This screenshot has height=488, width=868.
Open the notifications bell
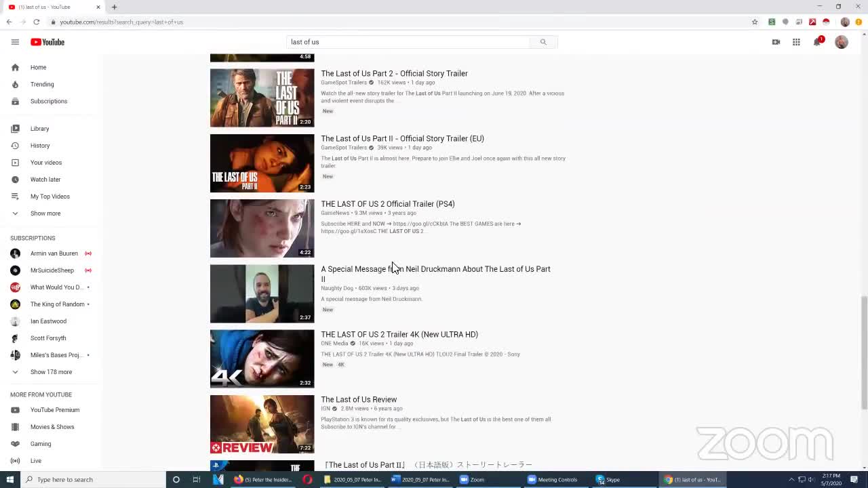coord(818,42)
